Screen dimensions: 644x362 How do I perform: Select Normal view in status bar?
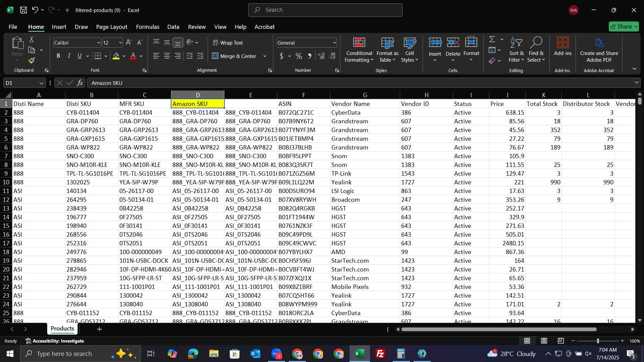(527, 341)
